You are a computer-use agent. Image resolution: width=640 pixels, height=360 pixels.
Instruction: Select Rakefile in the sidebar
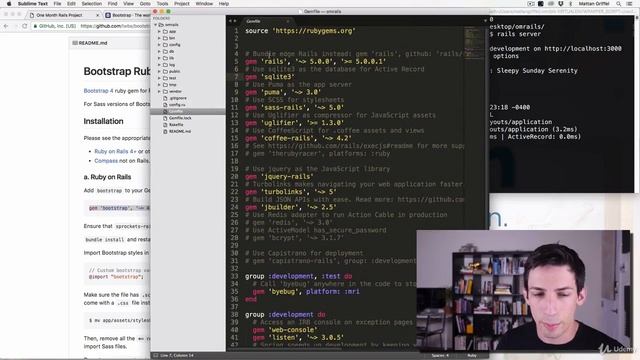[x=176, y=125]
